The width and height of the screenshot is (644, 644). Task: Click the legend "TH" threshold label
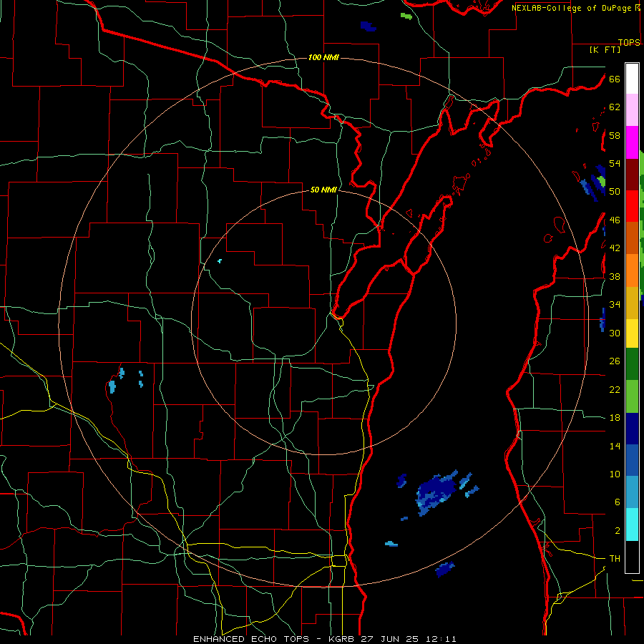click(615, 559)
